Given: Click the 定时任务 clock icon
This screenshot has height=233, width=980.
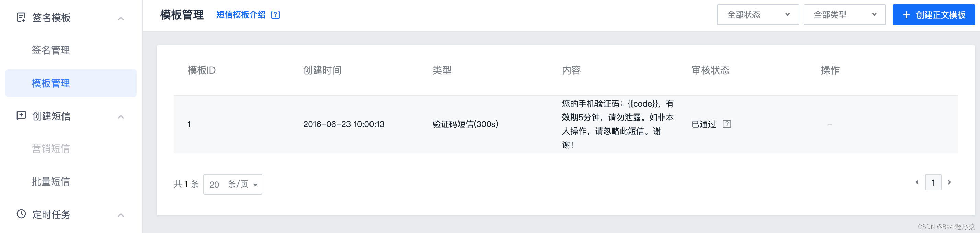Looking at the screenshot, I should pyautogui.click(x=21, y=214).
